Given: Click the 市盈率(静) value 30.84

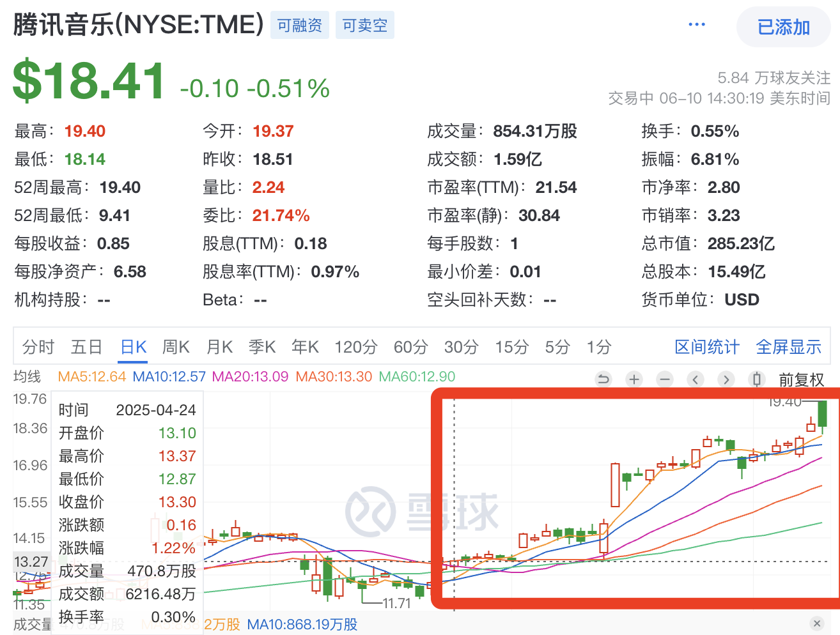Looking at the screenshot, I should [x=539, y=215].
